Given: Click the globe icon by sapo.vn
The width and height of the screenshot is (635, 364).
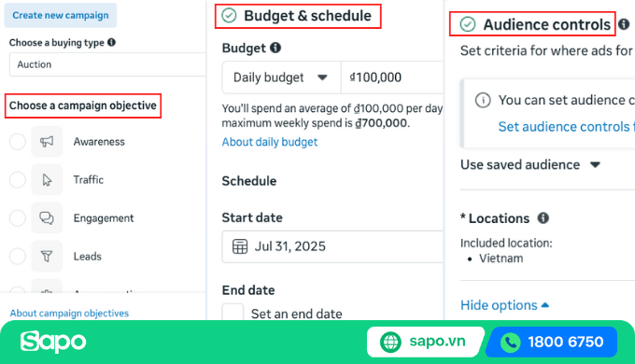Looking at the screenshot, I should click(390, 342).
